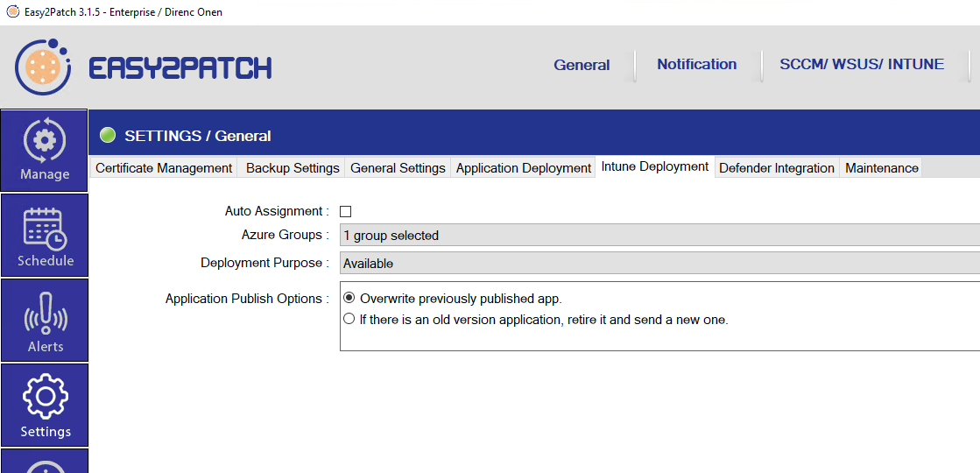The width and height of the screenshot is (980, 473).
Task: Enable the Auto Assignment checkbox
Action: pos(346,211)
